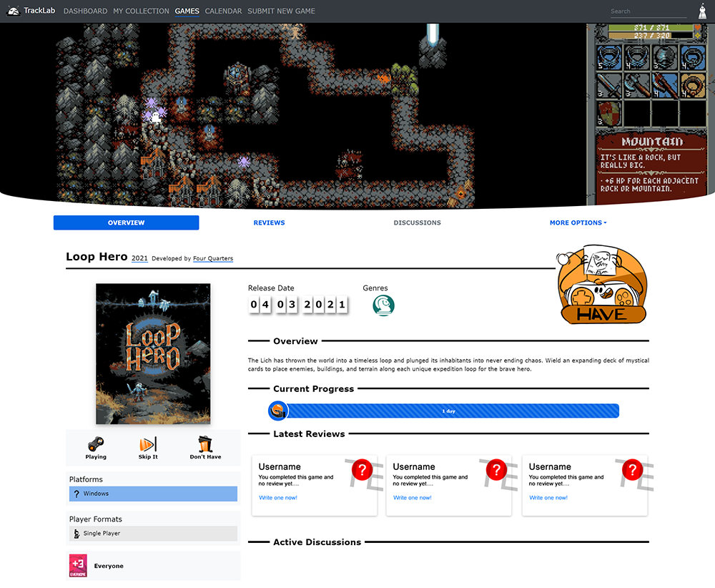Click the Loop Hero cover art
This screenshot has height=588, width=715.
click(153, 354)
